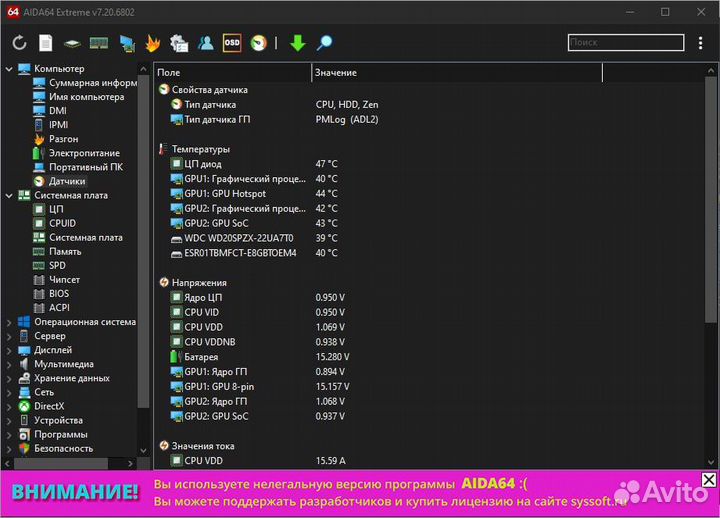This screenshot has height=518, width=720.
Task: Close the pink warning banner
Action: point(709,480)
